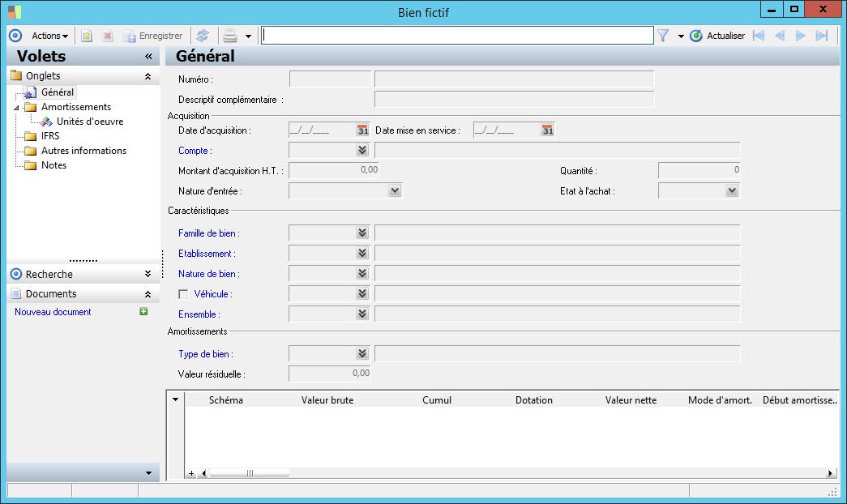This screenshot has width=847, height=504.
Task: Open the filter dropdown arrow
Action: [681, 36]
